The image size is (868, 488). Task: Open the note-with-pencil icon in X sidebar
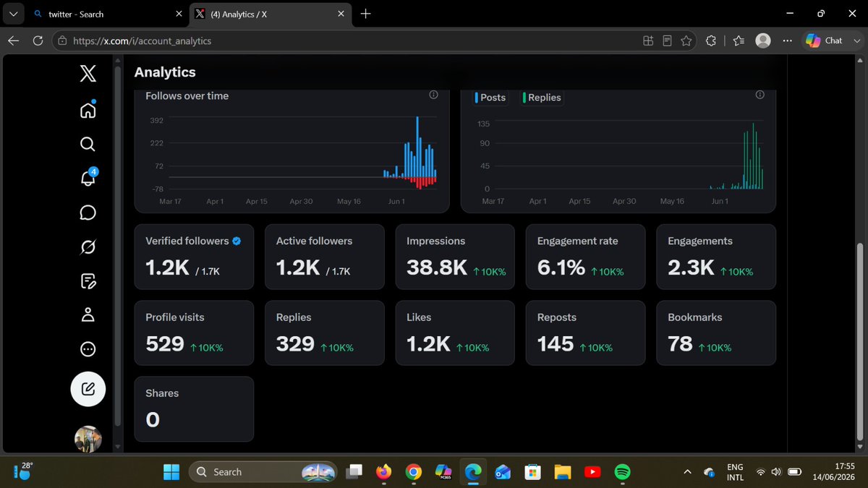click(88, 281)
